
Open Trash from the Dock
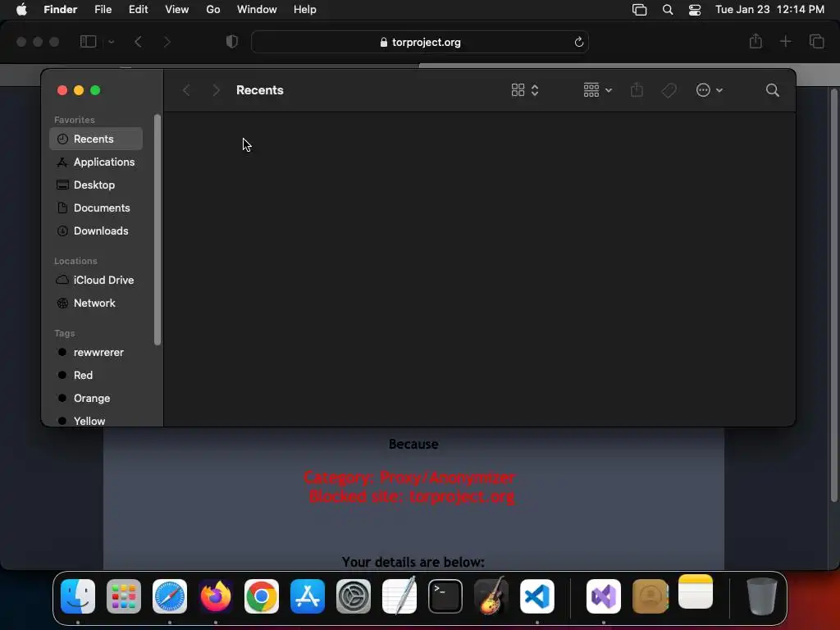click(762, 596)
